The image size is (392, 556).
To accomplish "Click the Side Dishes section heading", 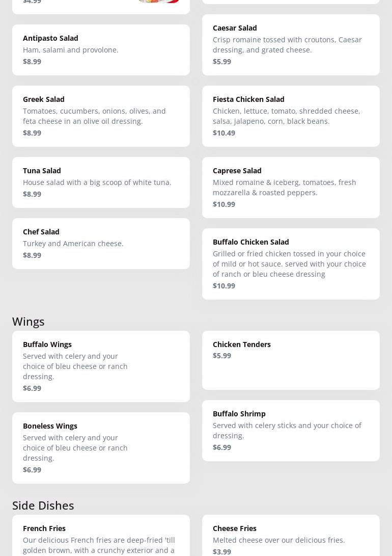I will pos(43,506).
